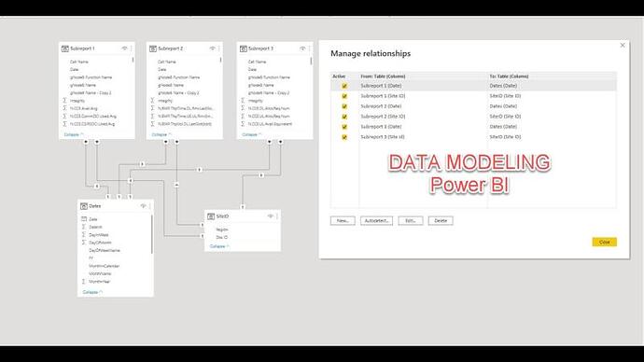The image size is (644, 362).
Task: Select MonthInCalendar field in Dates table
Action: 105,266
